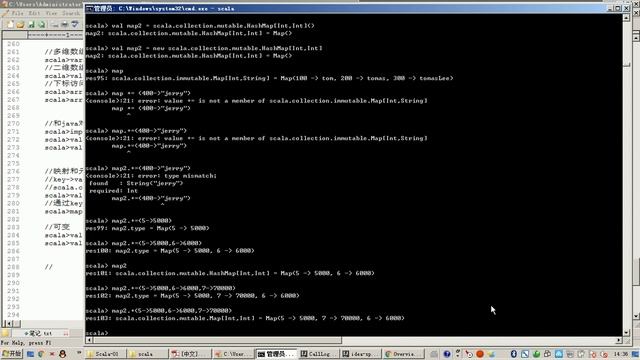The width and height of the screenshot is (640, 360).
Task: Switch to the idea-sp taskbar button
Action: coord(360,354)
